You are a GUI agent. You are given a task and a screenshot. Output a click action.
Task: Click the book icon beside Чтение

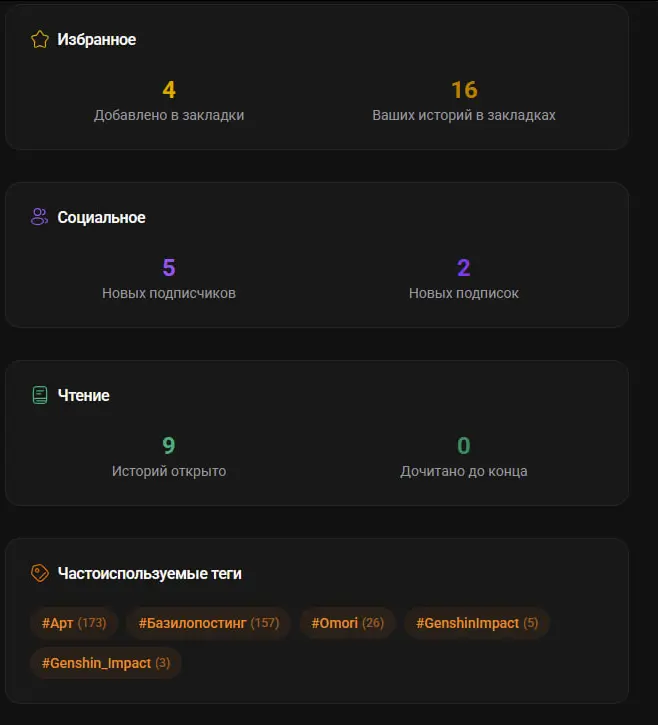pos(40,395)
